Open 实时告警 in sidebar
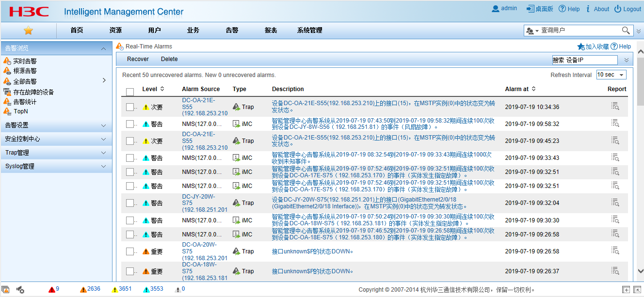This screenshot has width=644, height=297. tap(25, 61)
